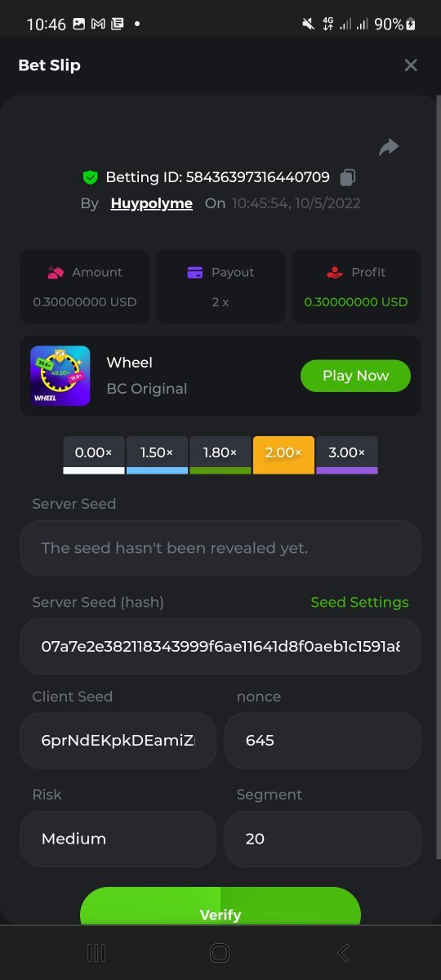Select the 0.00× multiplier swatch

(94, 455)
